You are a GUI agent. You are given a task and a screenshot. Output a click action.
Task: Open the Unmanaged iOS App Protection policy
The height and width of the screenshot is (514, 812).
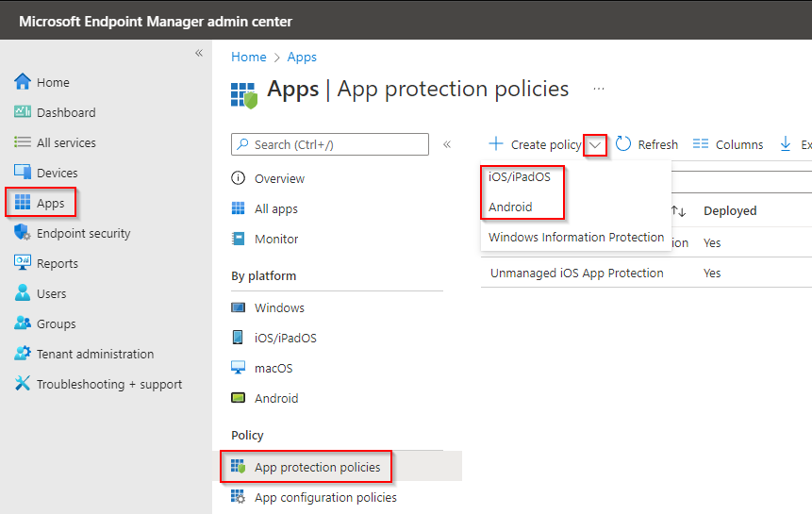tap(577, 273)
